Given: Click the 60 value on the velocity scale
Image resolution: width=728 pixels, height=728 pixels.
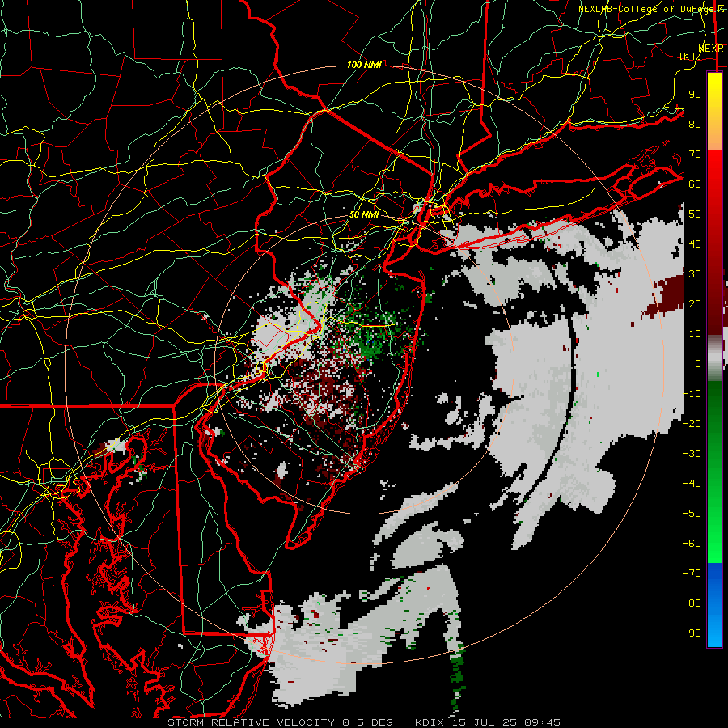Looking at the screenshot, I should pyautogui.click(x=695, y=184).
